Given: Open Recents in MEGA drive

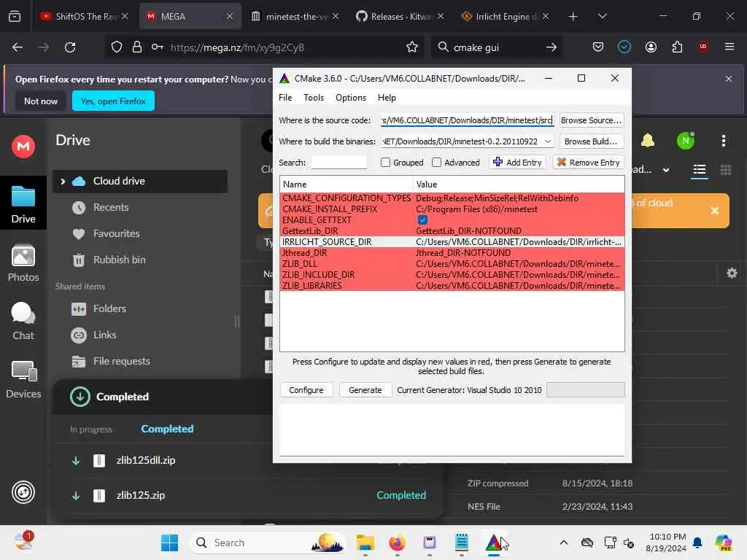Looking at the screenshot, I should tap(111, 207).
